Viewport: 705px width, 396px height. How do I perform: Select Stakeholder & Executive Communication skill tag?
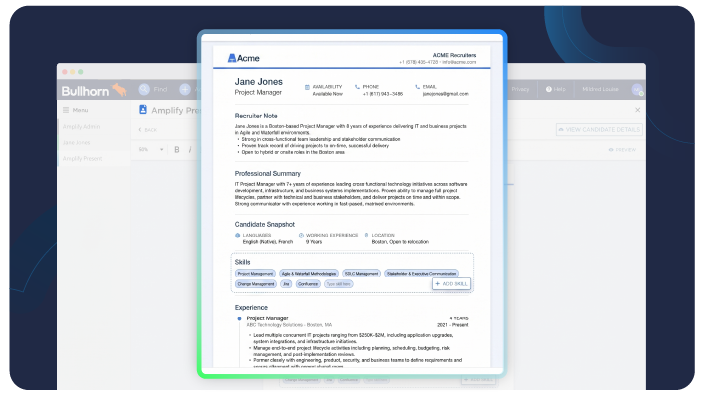point(421,274)
